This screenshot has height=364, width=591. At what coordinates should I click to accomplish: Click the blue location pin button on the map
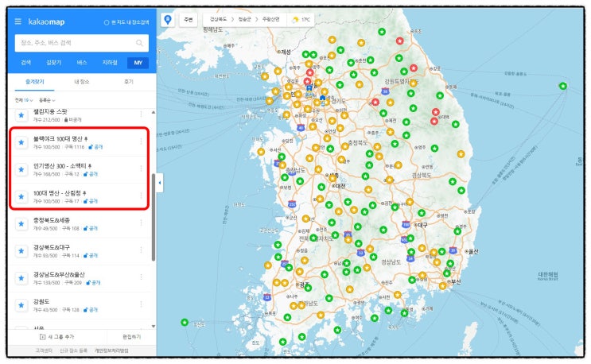pyautogui.click(x=168, y=20)
